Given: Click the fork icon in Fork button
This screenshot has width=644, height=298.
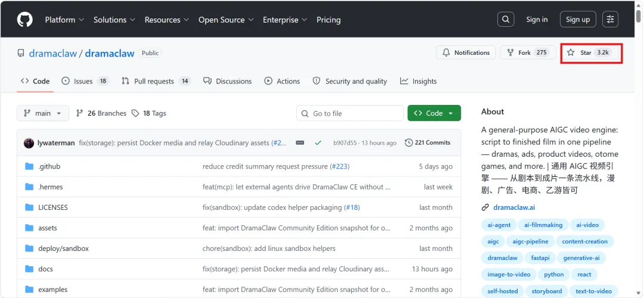Looking at the screenshot, I should (x=510, y=52).
